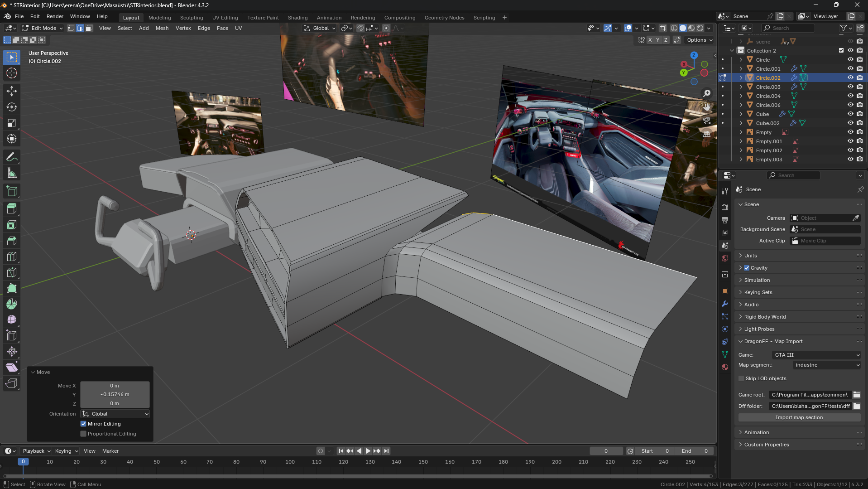Switch to the Sculpting workspace tab

click(191, 18)
